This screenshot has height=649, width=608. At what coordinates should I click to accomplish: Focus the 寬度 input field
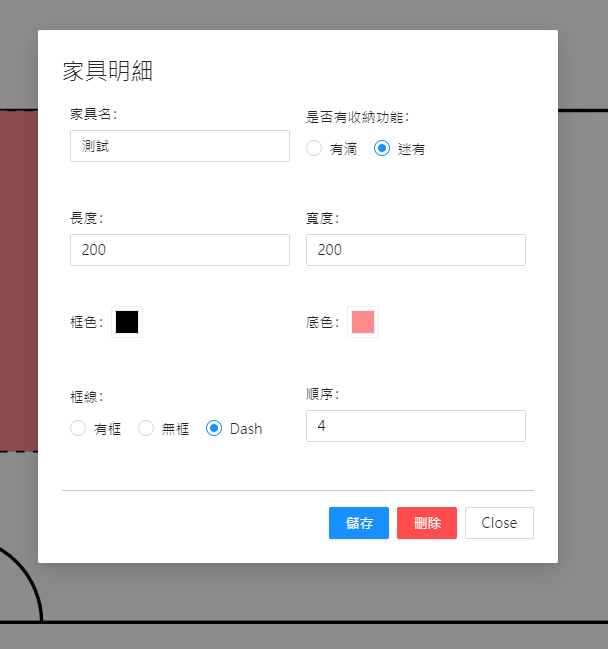(416, 250)
